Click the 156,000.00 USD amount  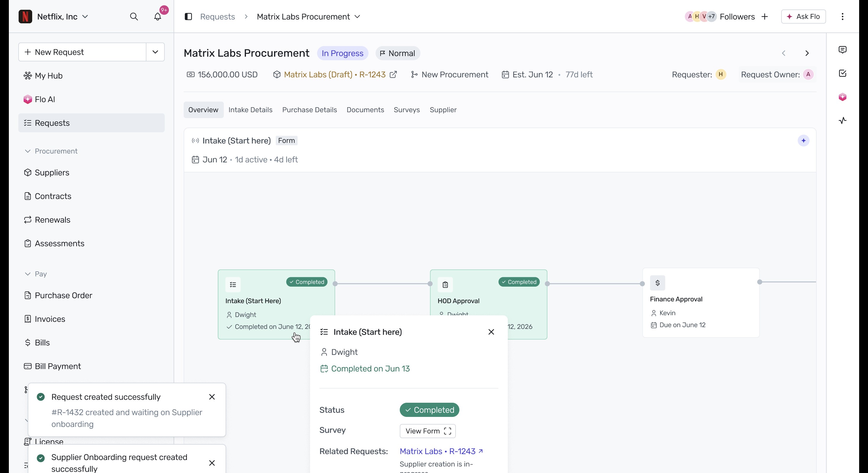pyautogui.click(x=227, y=74)
